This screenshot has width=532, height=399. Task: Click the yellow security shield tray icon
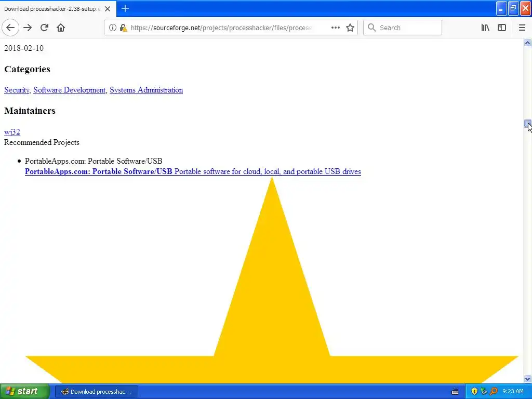[x=474, y=391]
